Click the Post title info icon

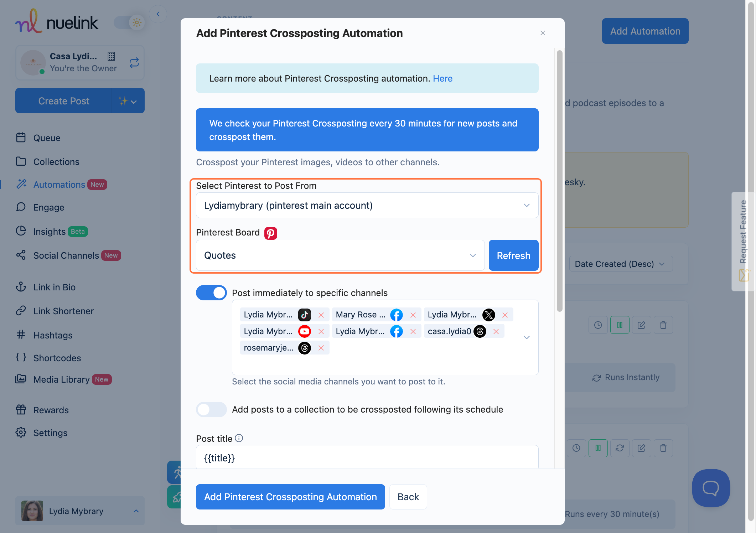pos(239,438)
